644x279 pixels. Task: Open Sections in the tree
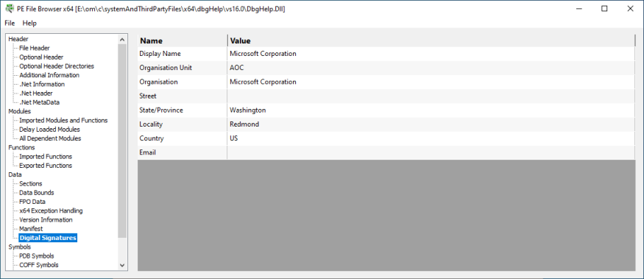tap(31, 184)
